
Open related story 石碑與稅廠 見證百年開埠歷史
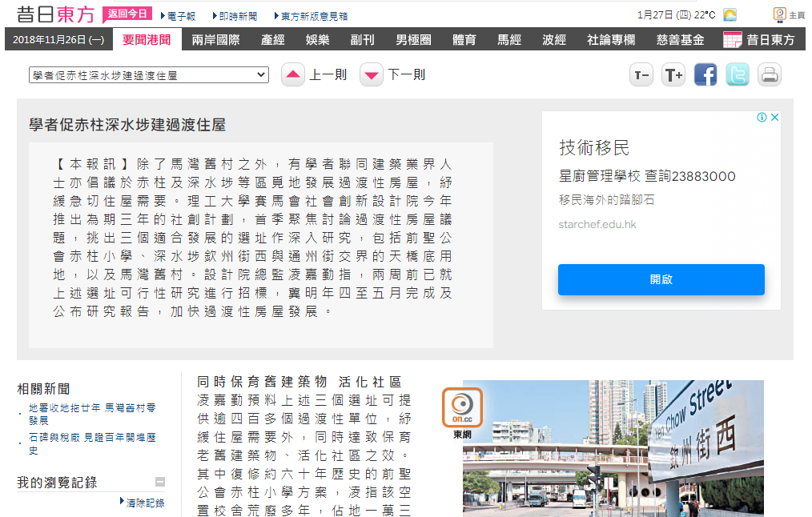[91, 444]
